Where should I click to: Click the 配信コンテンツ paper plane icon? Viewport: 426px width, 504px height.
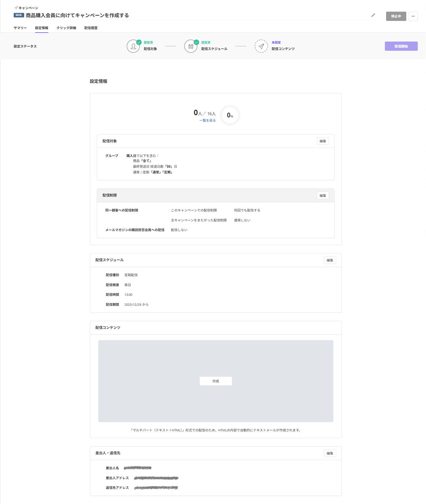[x=261, y=46]
